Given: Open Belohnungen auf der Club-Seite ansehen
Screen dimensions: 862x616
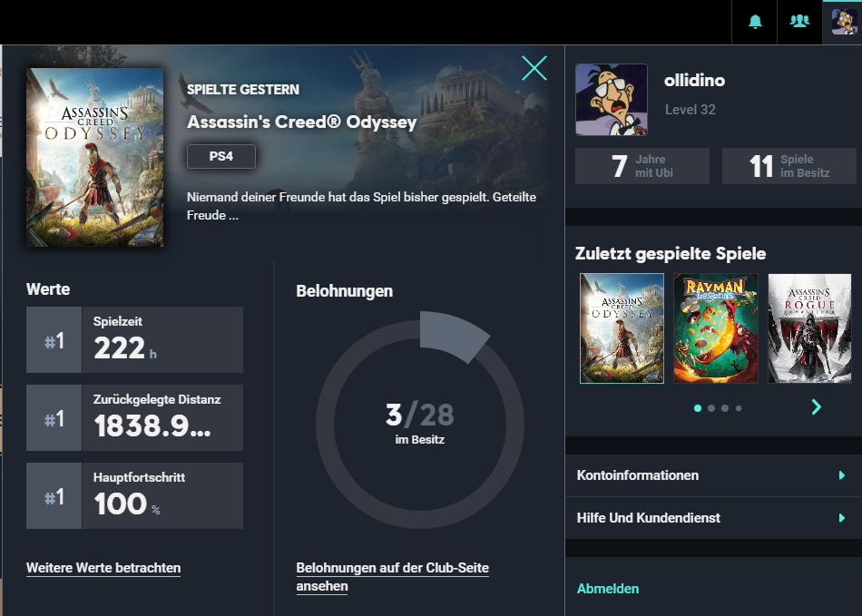Looking at the screenshot, I should 393,577.
